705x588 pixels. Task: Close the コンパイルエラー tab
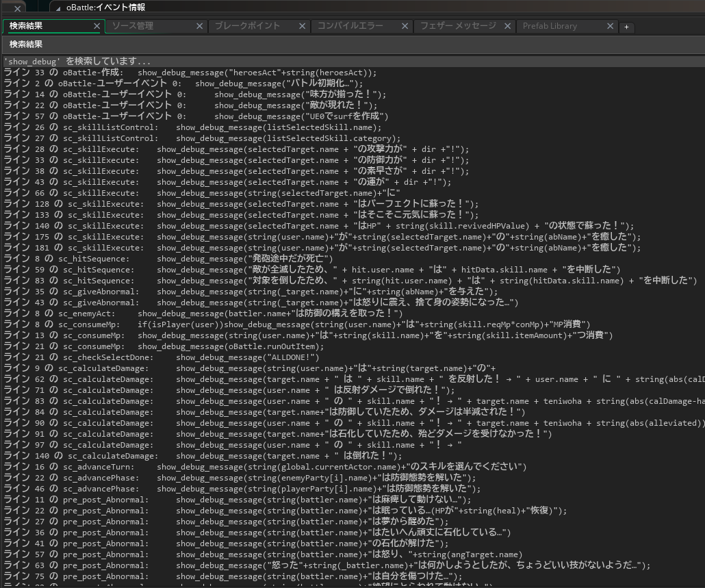(405, 26)
